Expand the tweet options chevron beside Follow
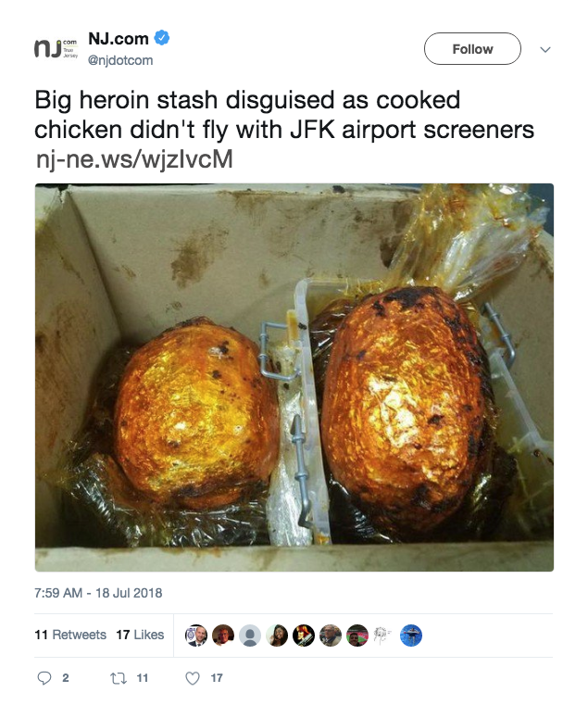The width and height of the screenshot is (588, 705). 545,49
